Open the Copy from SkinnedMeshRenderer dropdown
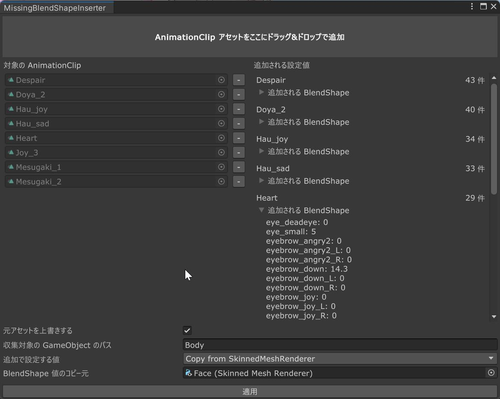 point(340,359)
